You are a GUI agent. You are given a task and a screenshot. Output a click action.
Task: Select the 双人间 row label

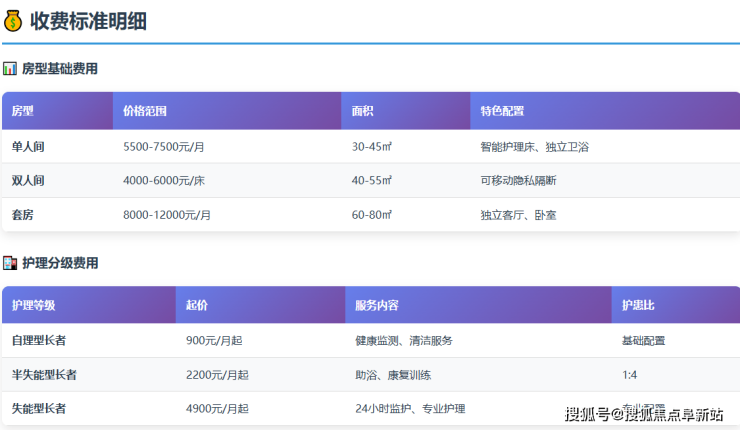point(28,181)
